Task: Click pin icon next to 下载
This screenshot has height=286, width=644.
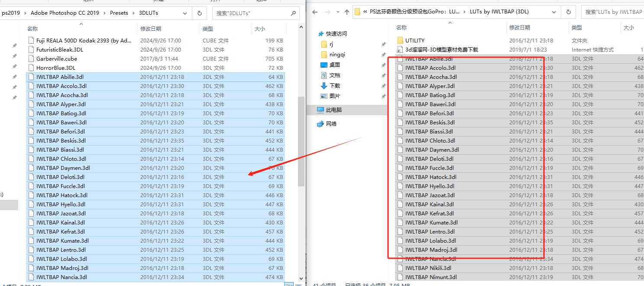Action: coord(383,86)
